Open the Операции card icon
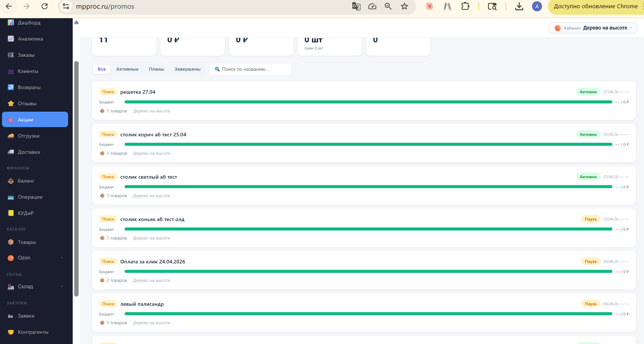The width and height of the screenshot is (644, 344). pos(11,197)
